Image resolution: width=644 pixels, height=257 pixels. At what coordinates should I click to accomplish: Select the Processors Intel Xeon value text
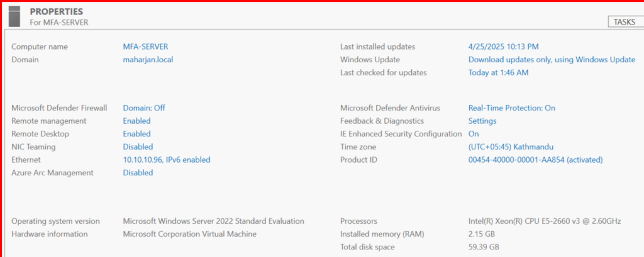(x=545, y=221)
